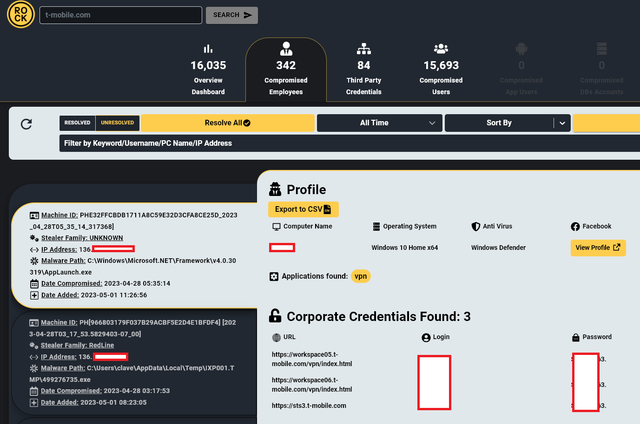The height and width of the screenshot is (424, 640).
Task: Click the Compromised Users group icon
Action: (x=441, y=49)
